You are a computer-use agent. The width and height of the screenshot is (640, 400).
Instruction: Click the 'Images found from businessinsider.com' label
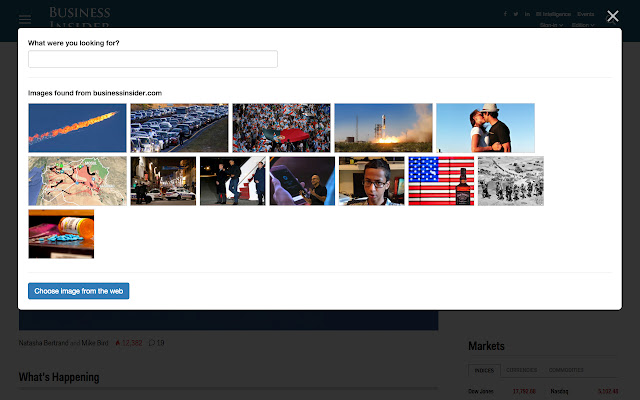95,93
